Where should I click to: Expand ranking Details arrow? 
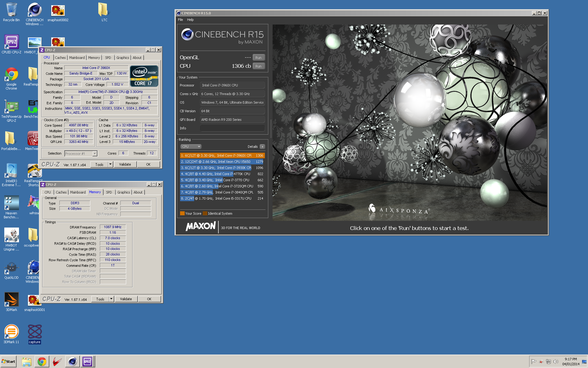262,147
